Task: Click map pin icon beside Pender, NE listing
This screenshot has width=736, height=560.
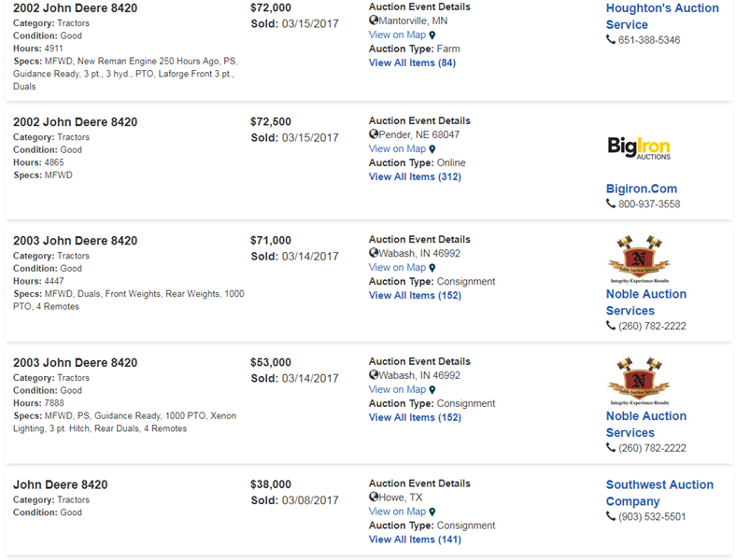Action: 432,149
